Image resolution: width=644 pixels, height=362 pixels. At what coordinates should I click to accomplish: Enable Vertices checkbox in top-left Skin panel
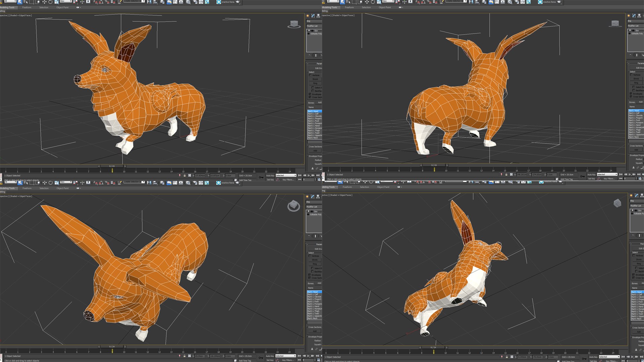[310, 75]
